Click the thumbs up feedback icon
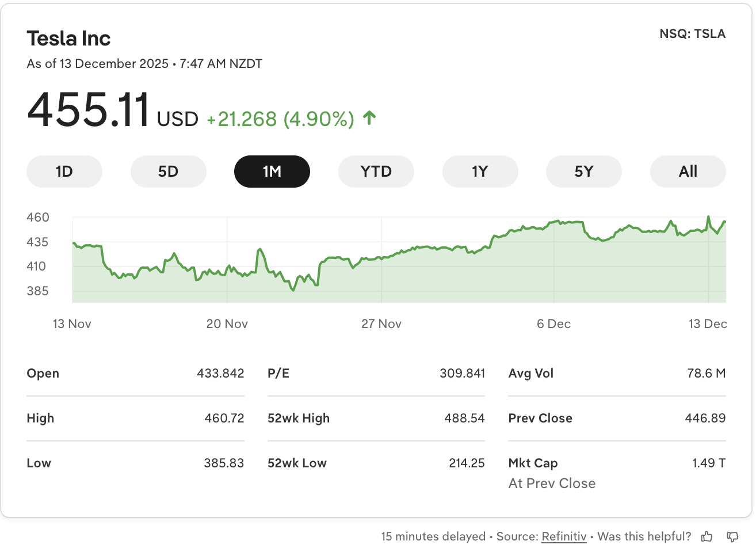This screenshot has height=556, width=756. pyautogui.click(x=707, y=536)
